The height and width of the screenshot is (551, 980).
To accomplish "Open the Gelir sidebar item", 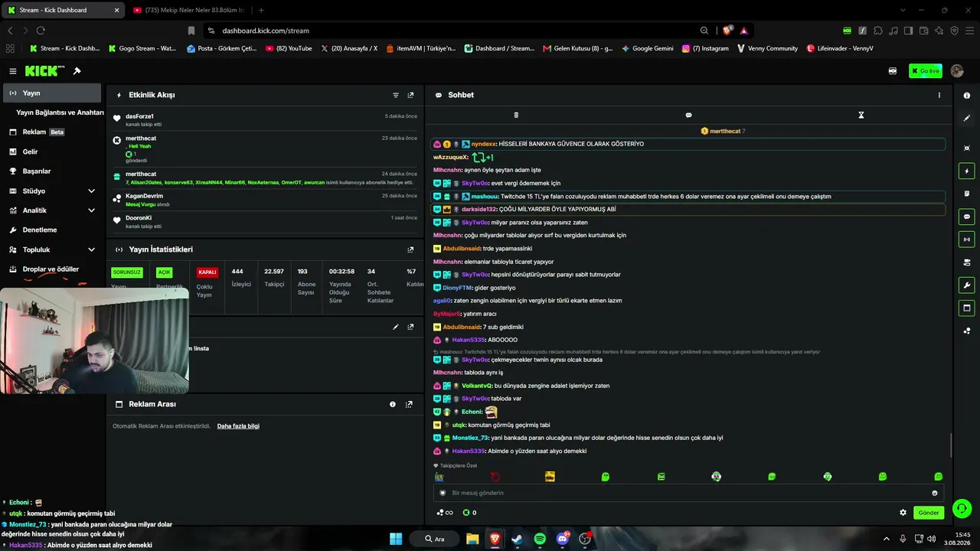I will 51,152.
